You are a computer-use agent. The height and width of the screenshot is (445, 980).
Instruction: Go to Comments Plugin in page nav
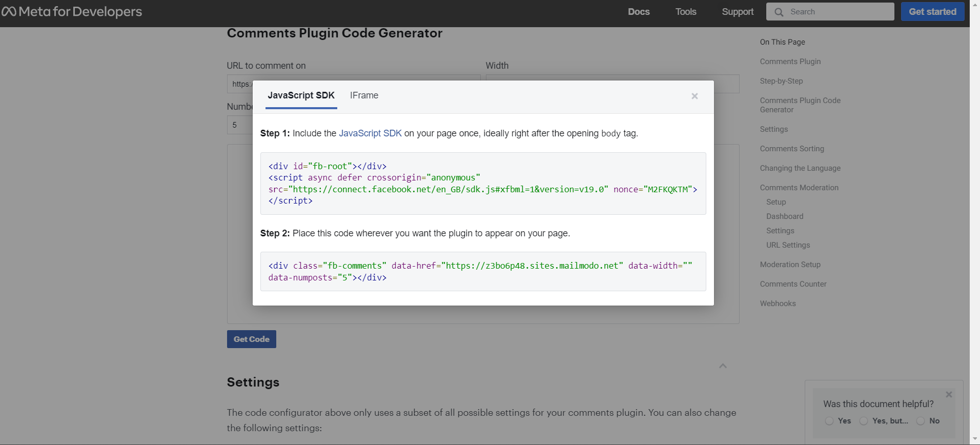790,62
